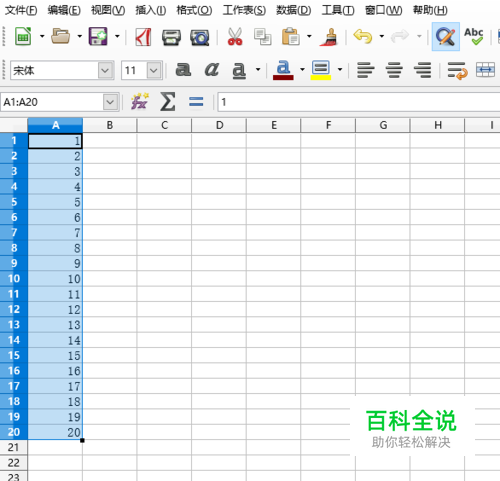Select cell A20 containing 20
This screenshot has width=500, height=481.
[x=55, y=432]
